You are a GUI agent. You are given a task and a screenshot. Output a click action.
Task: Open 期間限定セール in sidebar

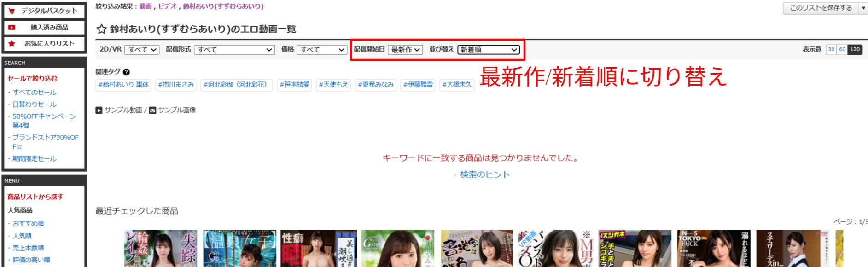tap(35, 159)
